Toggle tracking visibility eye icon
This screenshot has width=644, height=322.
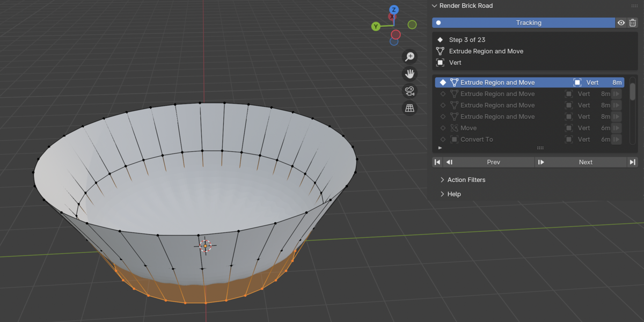pos(621,23)
